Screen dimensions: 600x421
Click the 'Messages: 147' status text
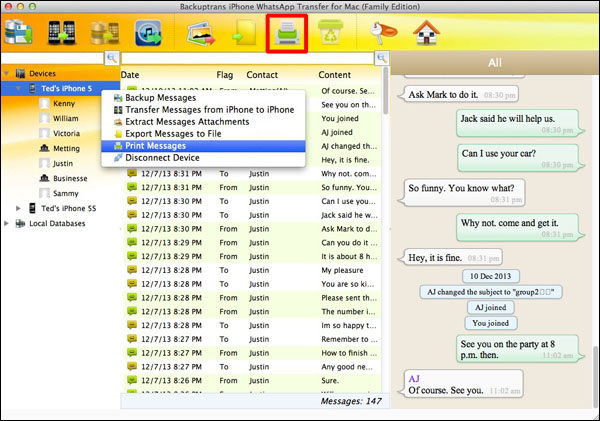pos(351,401)
